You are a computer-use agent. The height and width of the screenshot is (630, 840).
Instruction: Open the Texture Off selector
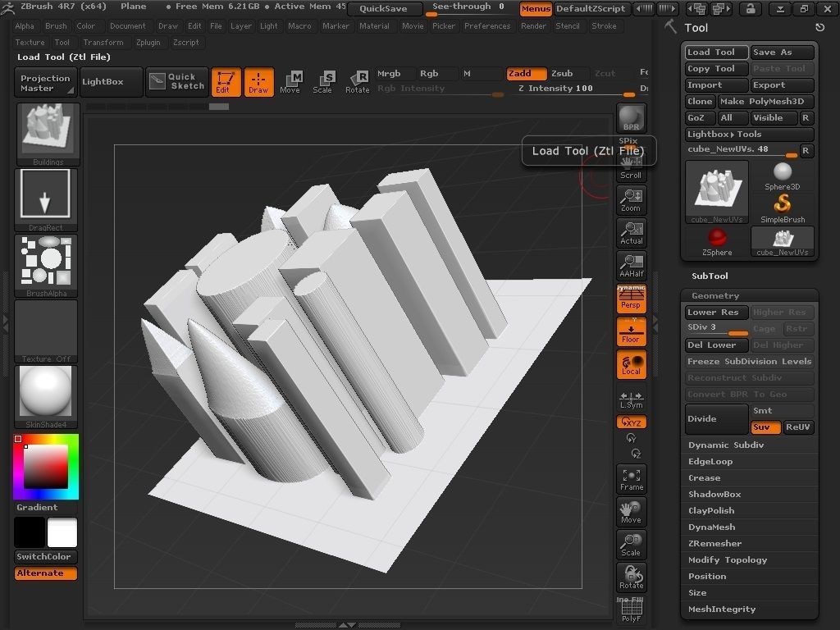click(46, 331)
